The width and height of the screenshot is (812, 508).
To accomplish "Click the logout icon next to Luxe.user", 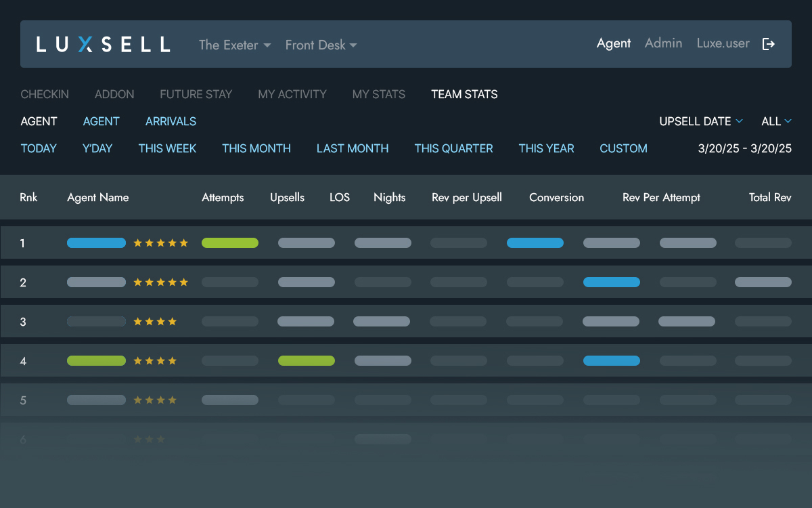I will [768, 44].
